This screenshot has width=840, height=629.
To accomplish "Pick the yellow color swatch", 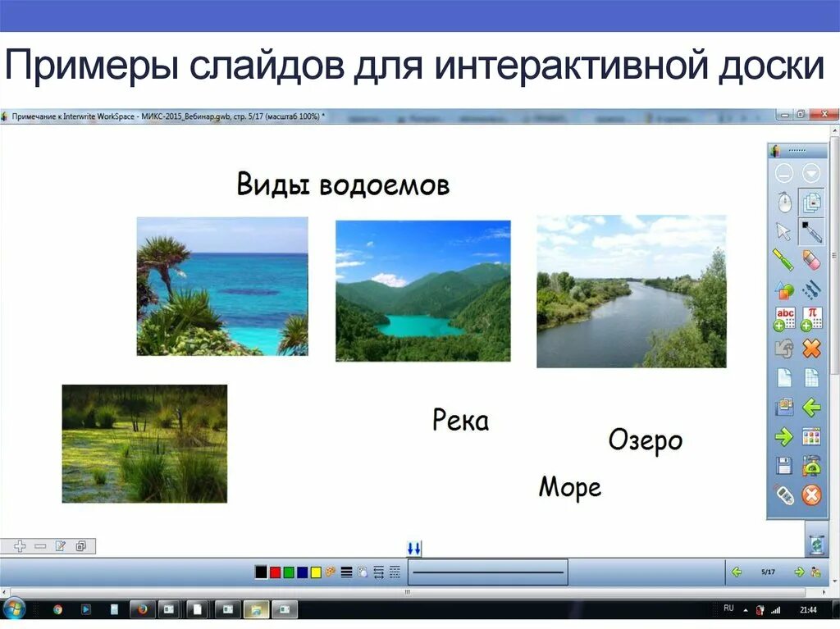I will pyautogui.click(x=316, y=572).
